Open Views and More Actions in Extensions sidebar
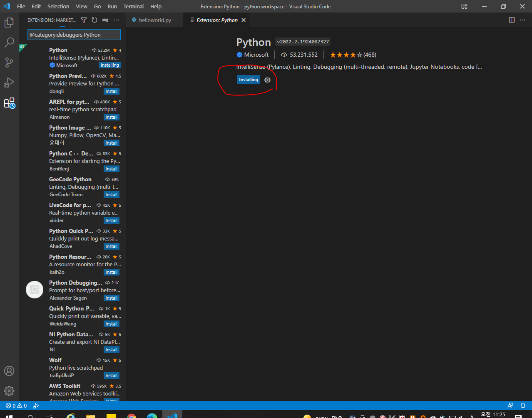This screenshot has height=418, width=532. point(116,20)
